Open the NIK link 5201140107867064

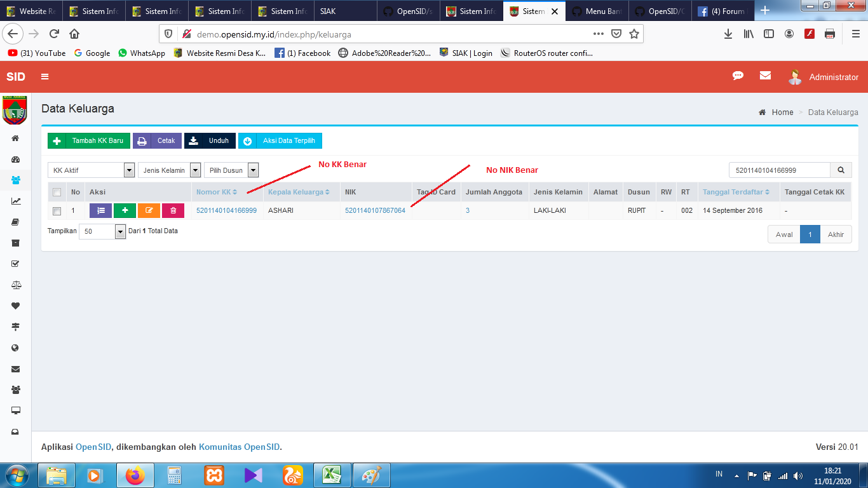click(x=375, y=210)
